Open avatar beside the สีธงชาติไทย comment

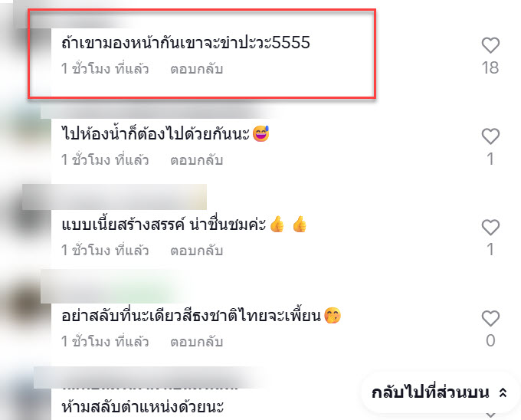tap(25, 313)
